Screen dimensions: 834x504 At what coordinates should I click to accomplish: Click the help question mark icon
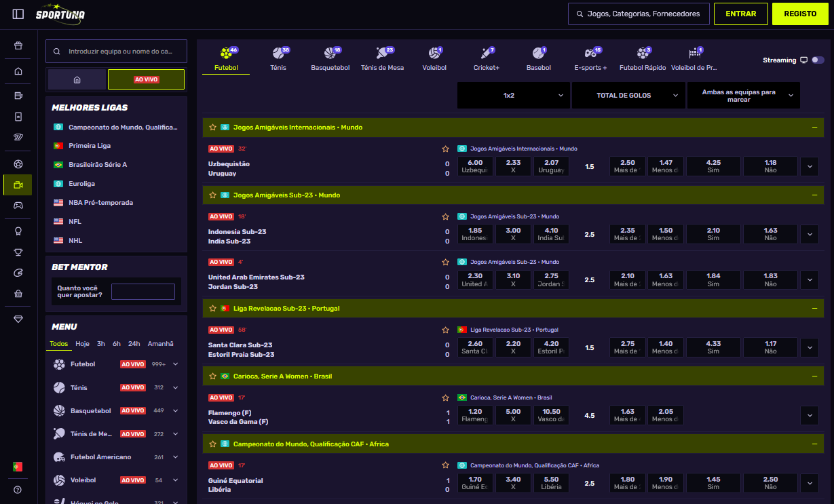18,490
